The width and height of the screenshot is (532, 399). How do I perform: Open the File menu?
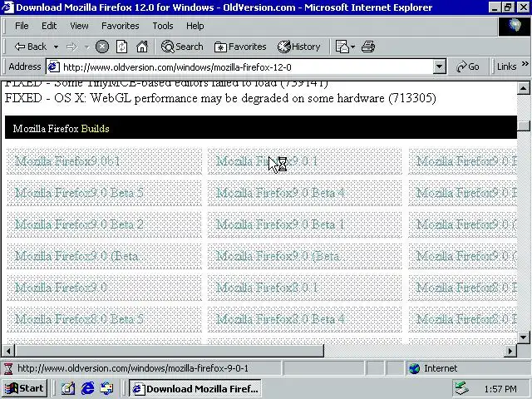click(x=22, y=26)
